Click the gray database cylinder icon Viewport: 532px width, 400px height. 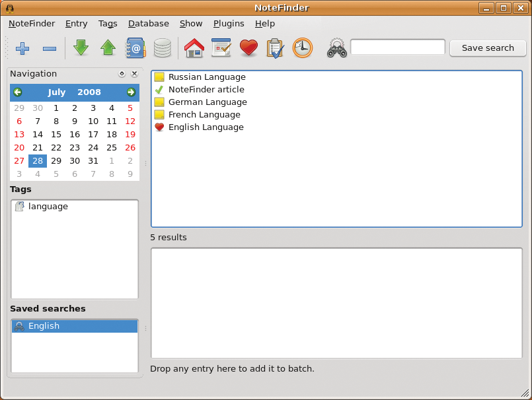(163, 48)
